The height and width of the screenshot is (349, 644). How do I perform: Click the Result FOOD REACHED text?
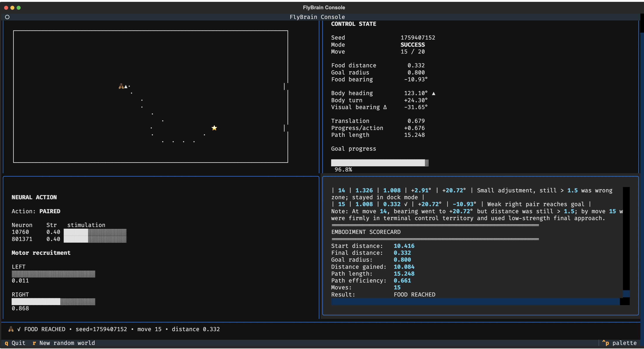click(x=414, y=294)
